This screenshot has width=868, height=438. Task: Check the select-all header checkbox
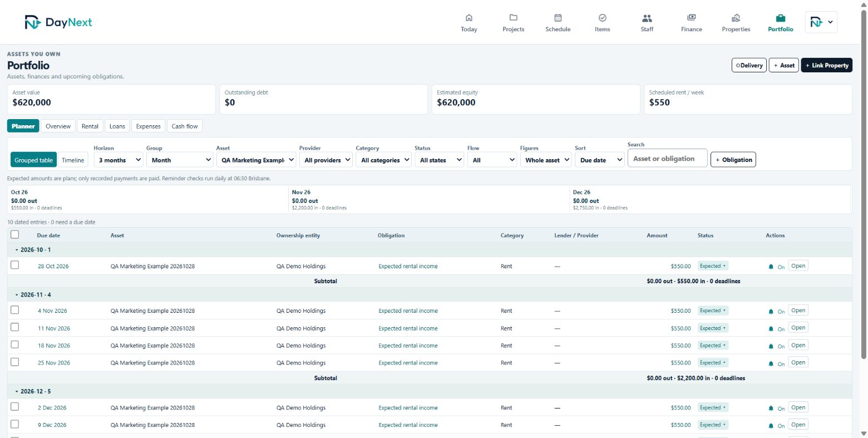pos(14,234)
